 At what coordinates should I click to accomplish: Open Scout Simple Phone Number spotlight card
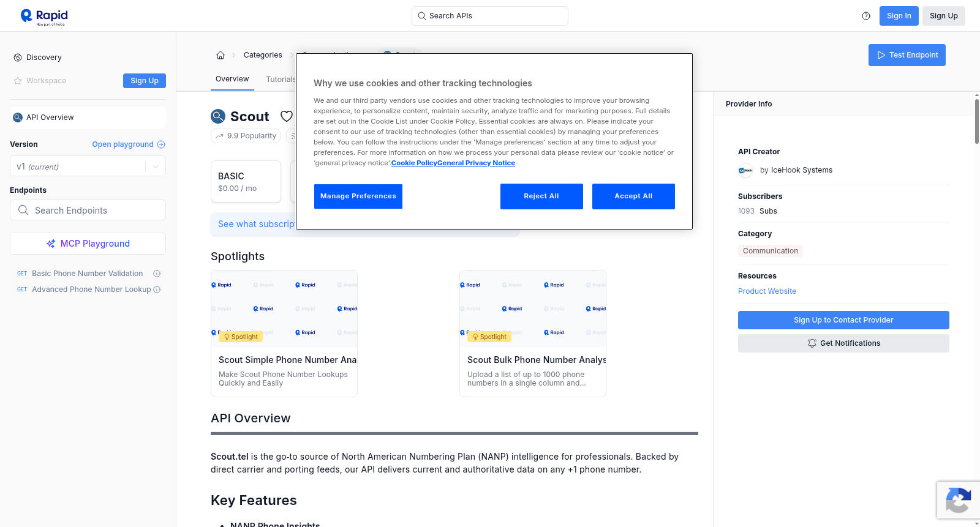[284, 334]
